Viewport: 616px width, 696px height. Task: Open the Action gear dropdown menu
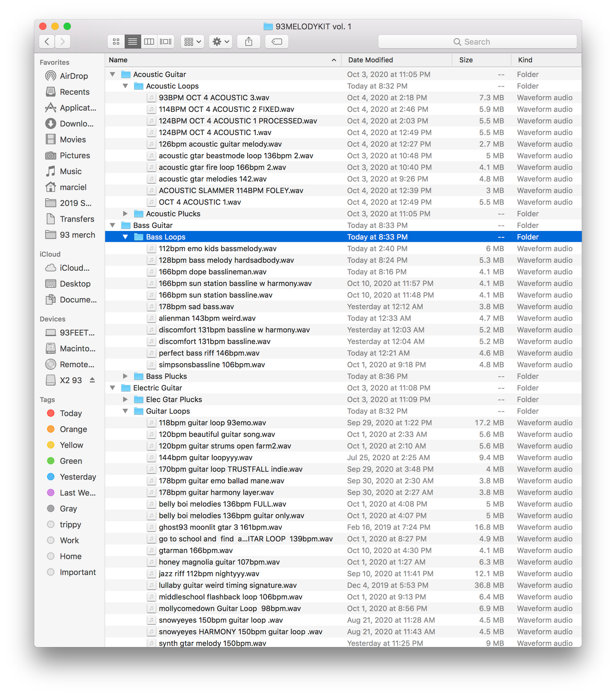220,42
